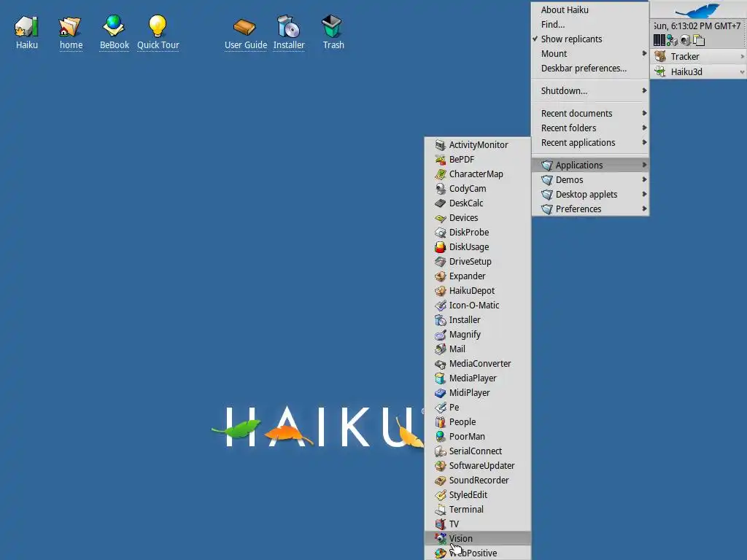747x560 pixels.
Task: Launch Expander from the Applications list
Action: click(478, 276)
